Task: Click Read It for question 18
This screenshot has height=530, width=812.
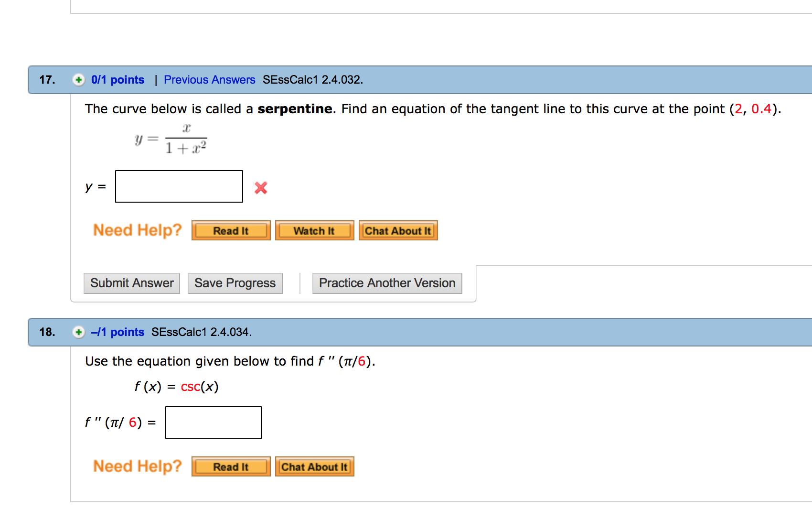Action: pos(231,467)
